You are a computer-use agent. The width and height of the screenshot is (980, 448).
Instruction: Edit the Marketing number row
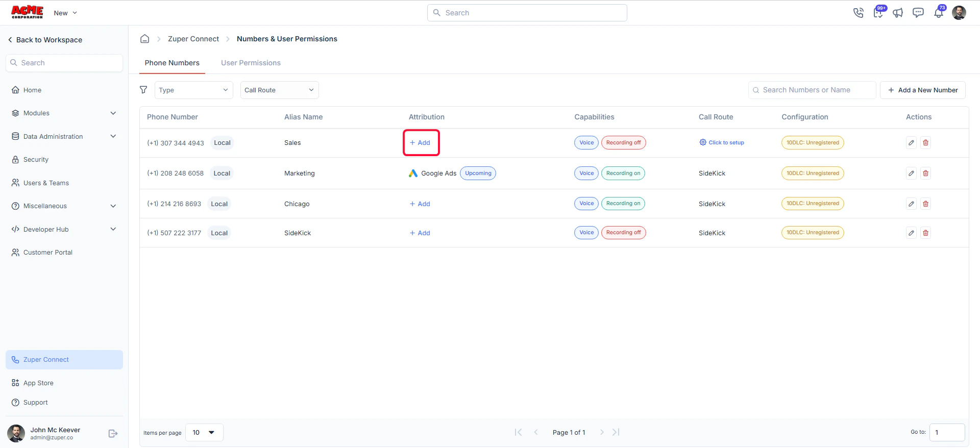[x=911, y=173]
